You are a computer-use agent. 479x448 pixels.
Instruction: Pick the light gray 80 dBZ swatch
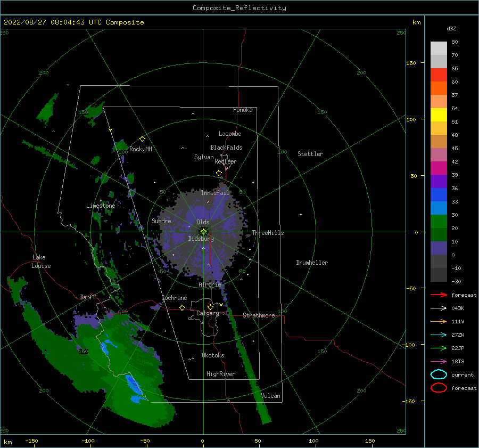click(439, 48)
